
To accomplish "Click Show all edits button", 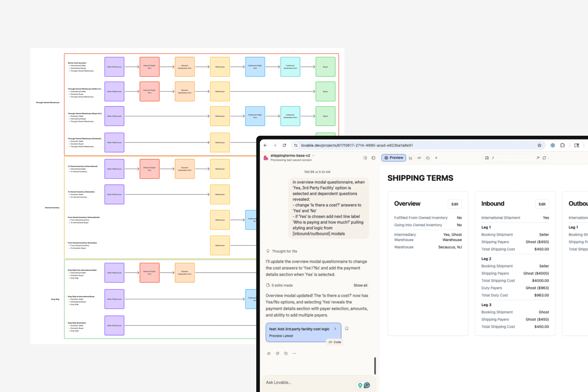I will coord(360,285).
